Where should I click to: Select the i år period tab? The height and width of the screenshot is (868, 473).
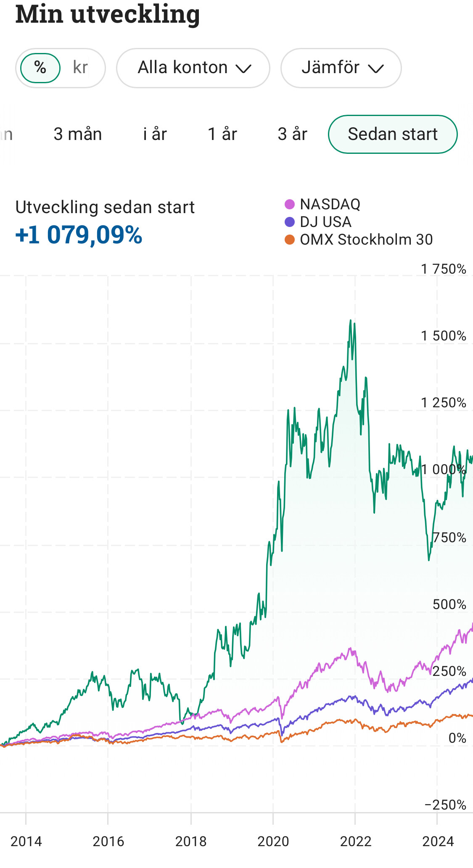click(155, 134)
